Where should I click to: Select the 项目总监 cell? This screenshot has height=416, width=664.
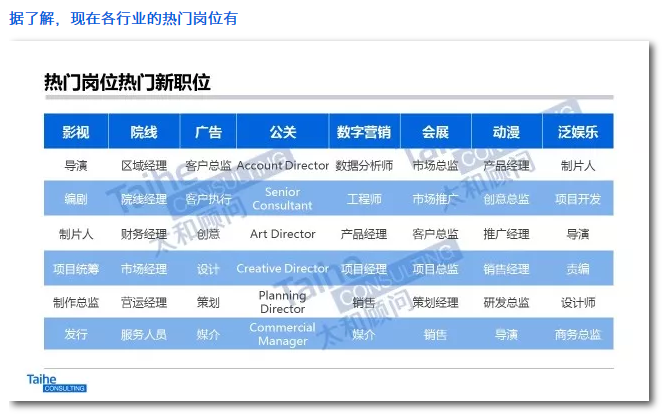point(435,269)
